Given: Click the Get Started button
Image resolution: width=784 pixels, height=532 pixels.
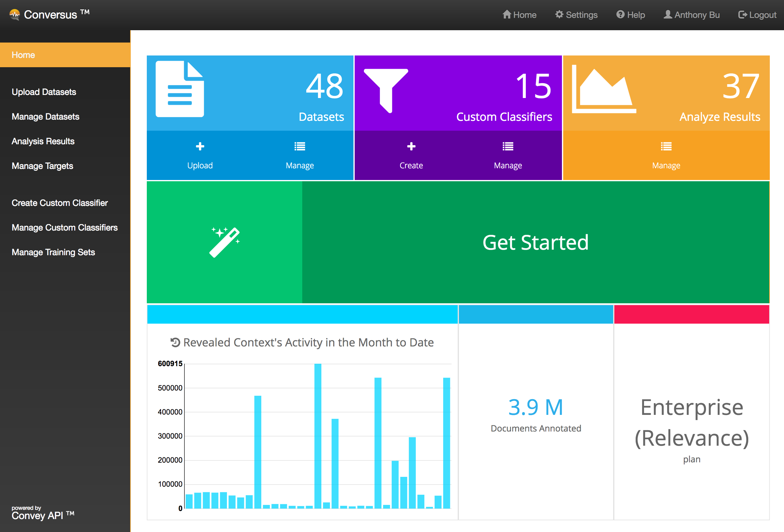Looking at the screenshot, I should (x=535, y=242).
